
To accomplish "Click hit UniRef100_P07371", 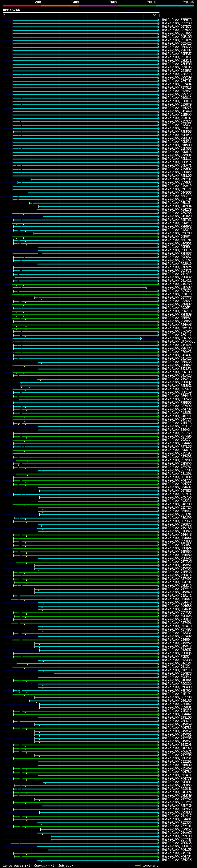I will pyautogui.click(x=177, y=389).
